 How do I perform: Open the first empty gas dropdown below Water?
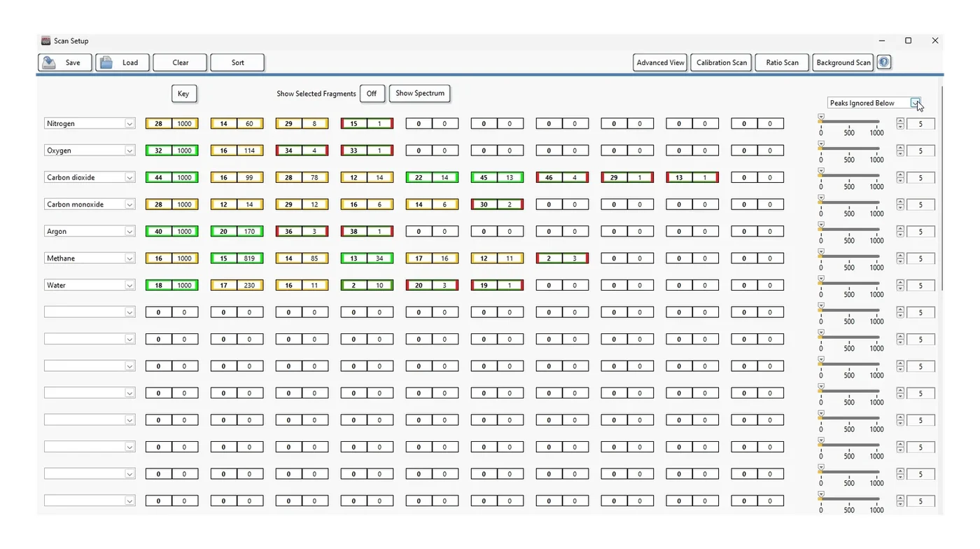pos(129,312)
